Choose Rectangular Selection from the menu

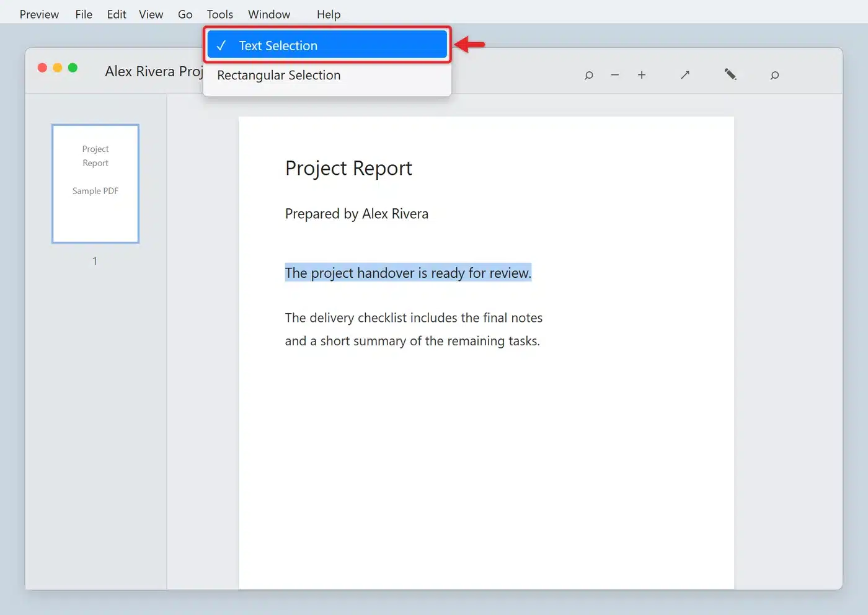tap(327, 75)
